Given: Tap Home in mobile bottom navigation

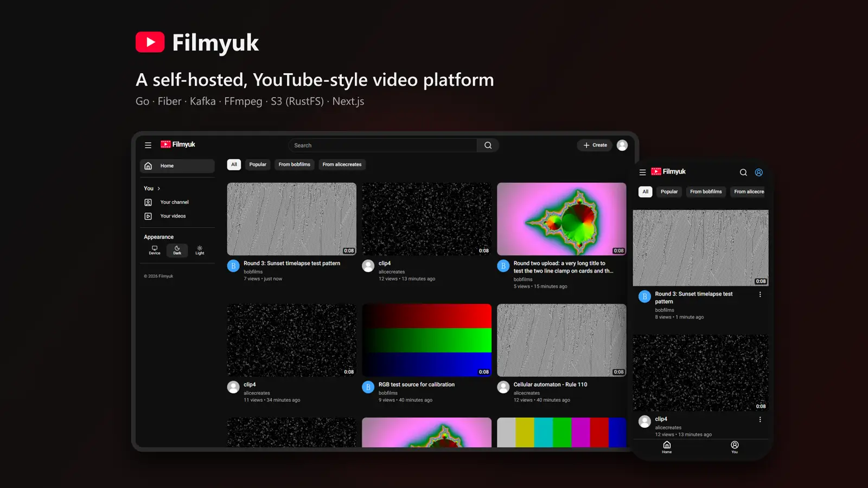Looking at the screenshot, I should click(667, 447).
